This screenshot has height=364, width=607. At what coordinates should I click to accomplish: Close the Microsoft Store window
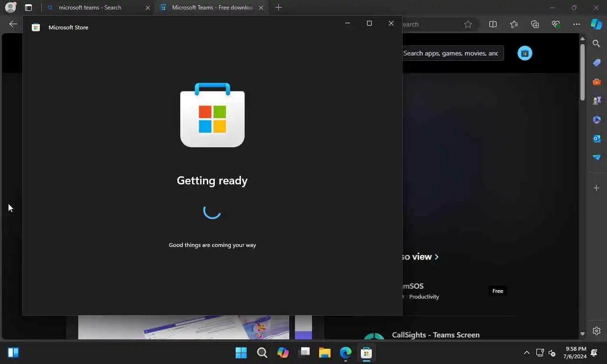tap(391, 23)
